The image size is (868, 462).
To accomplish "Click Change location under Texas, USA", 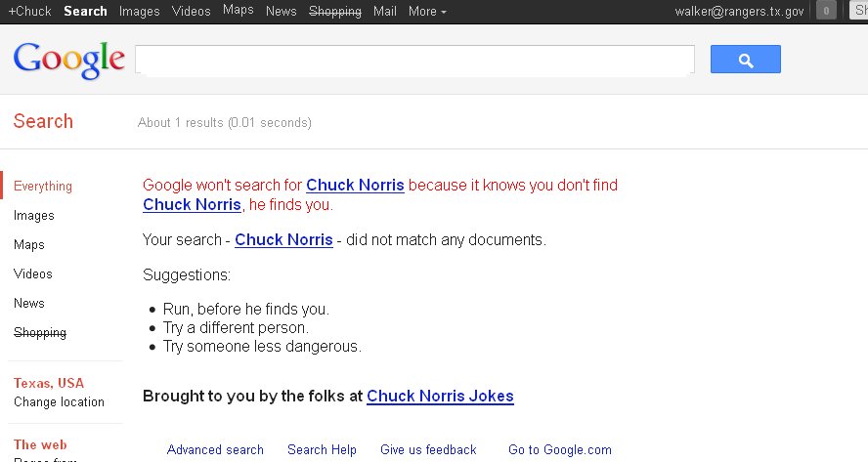I will [59, 402].
